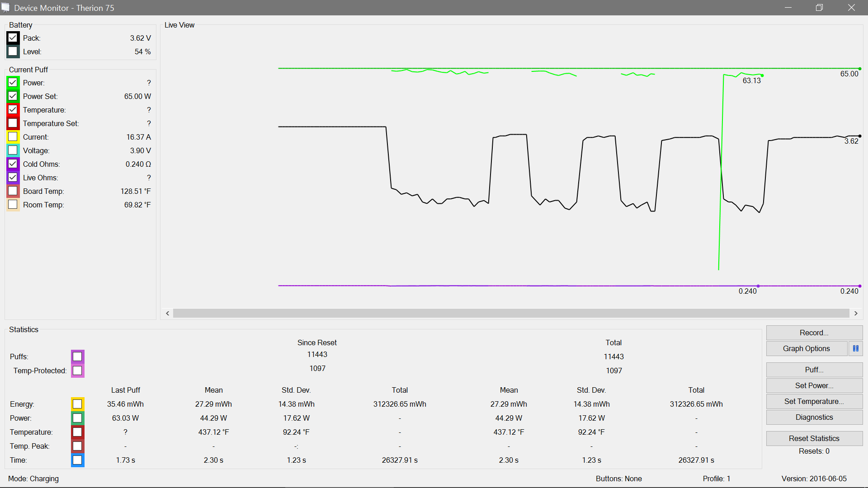
Task: Open the Graph Options menu
Action: (806, 348)
